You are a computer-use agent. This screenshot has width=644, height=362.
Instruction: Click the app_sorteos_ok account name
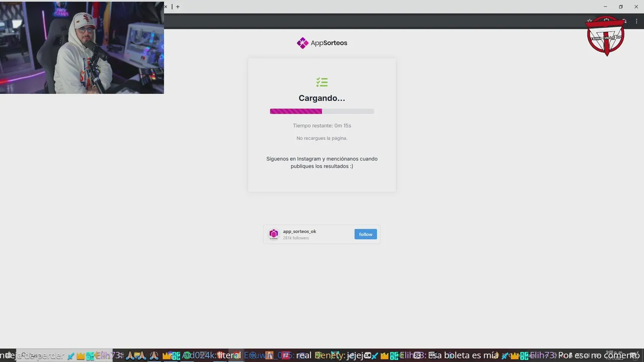click(299, 231)
